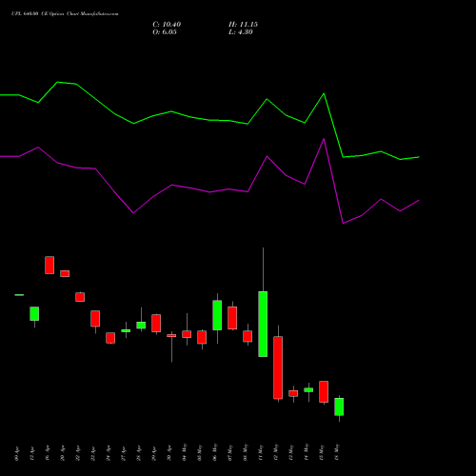Click the green 06 May candlestick

[x=217, y=315]
